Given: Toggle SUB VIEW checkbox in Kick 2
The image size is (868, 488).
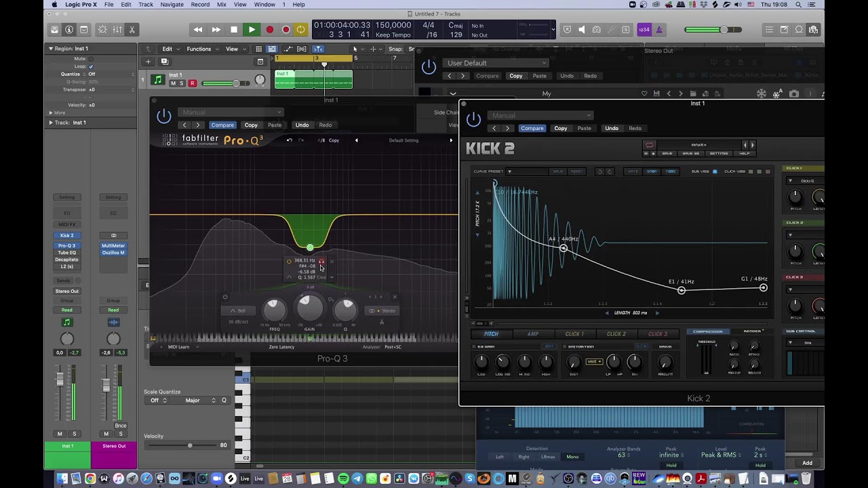Looking at the screenshot, I should (715, 171).
